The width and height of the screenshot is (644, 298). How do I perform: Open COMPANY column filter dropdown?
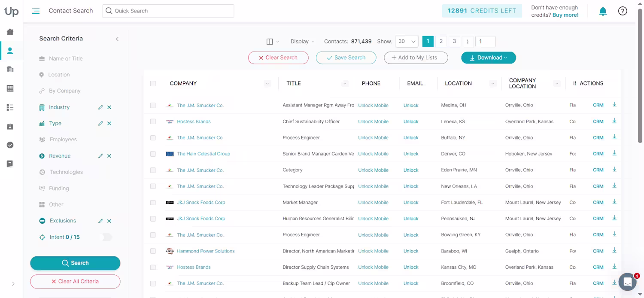click(267, 84)
